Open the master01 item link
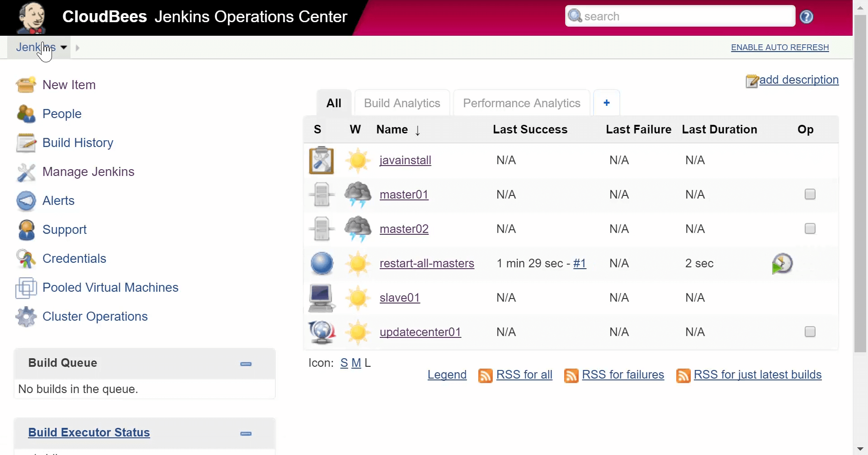The image size is (868, 455). coord(404,194)
